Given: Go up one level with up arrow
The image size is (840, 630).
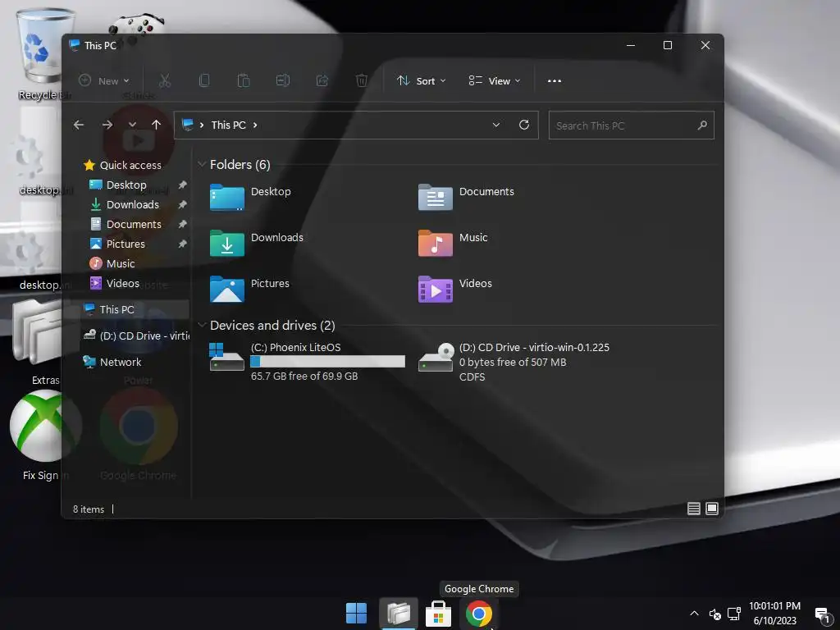Looking at the screenshot, I should click(x=157, y=125).
